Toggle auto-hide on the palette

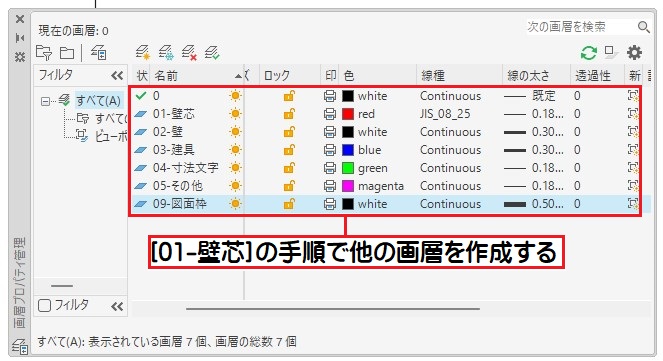pyautogui.click(x=20, y=38)
